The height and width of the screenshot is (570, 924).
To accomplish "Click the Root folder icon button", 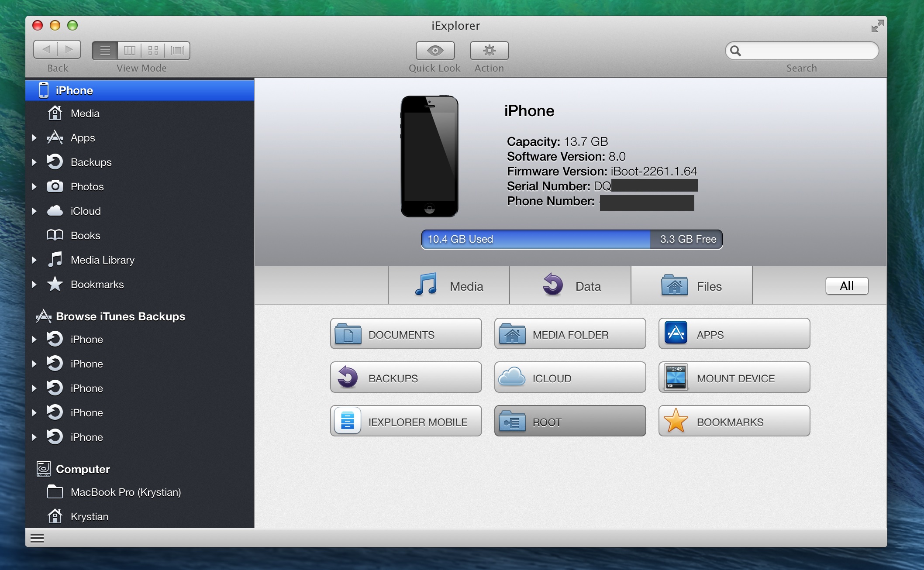I will [512, 421].
